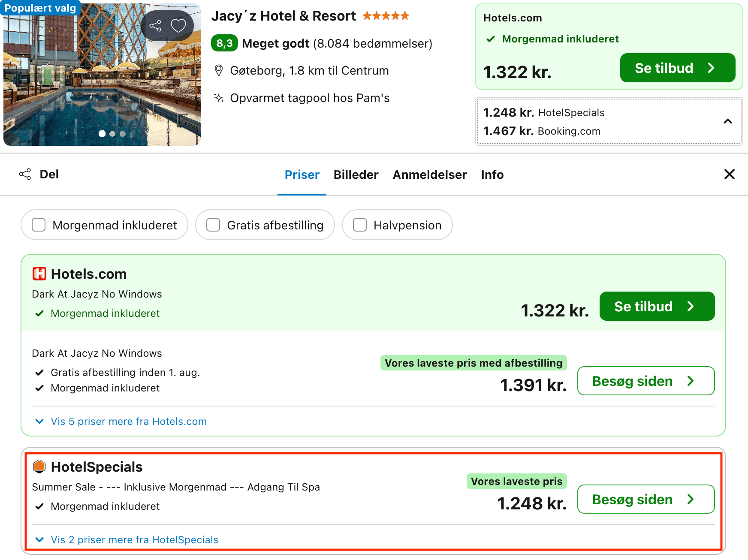The image size is (748, 560).
Task: Open the Priser tab
Action: [x=302, y=175]
